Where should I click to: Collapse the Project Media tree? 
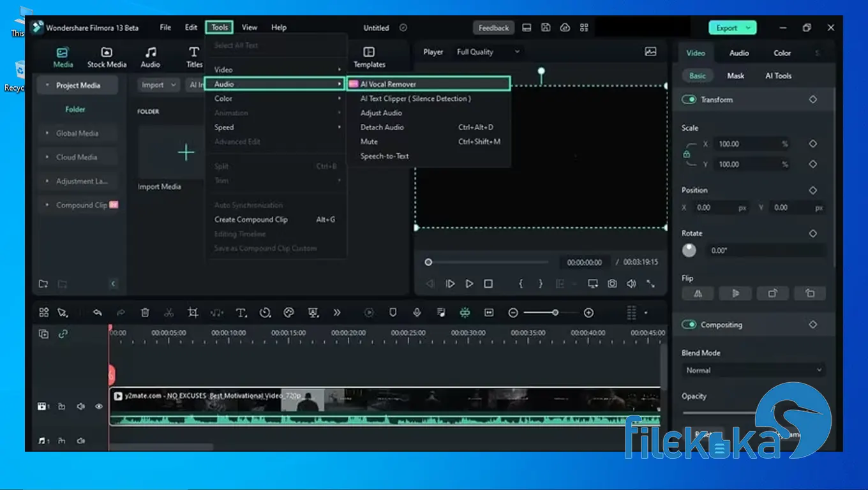tap(47, 85)
